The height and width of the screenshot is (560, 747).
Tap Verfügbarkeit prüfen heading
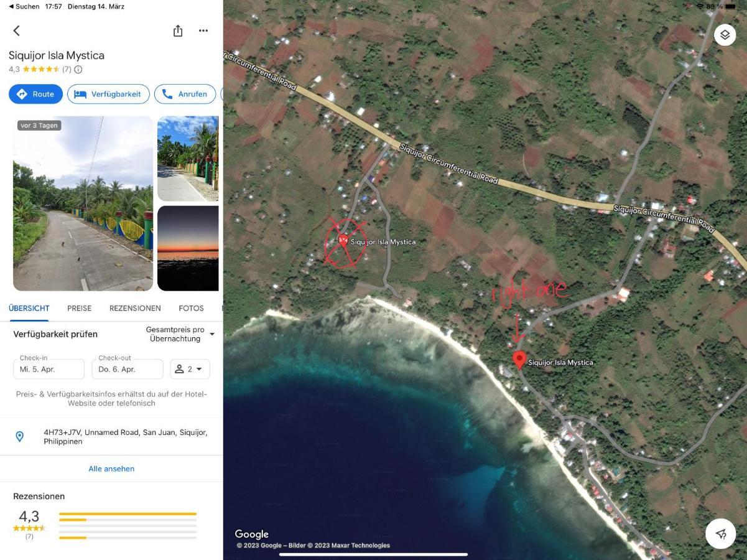click(x=55, y=334)
